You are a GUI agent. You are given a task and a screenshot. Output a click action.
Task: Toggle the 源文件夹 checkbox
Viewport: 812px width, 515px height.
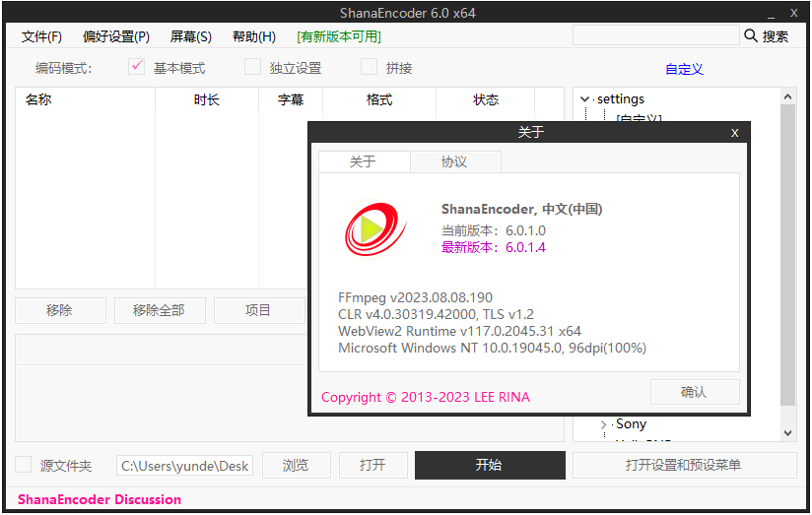[x=24, y=465]
